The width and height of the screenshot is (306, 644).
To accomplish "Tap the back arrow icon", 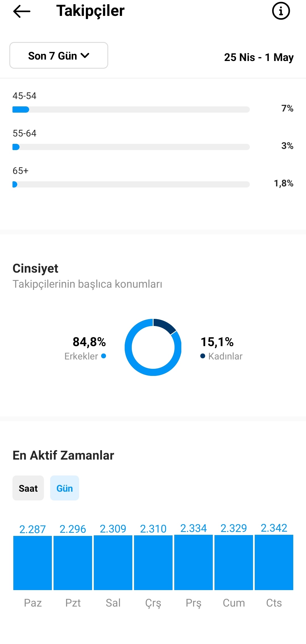I will coord(22,11).
